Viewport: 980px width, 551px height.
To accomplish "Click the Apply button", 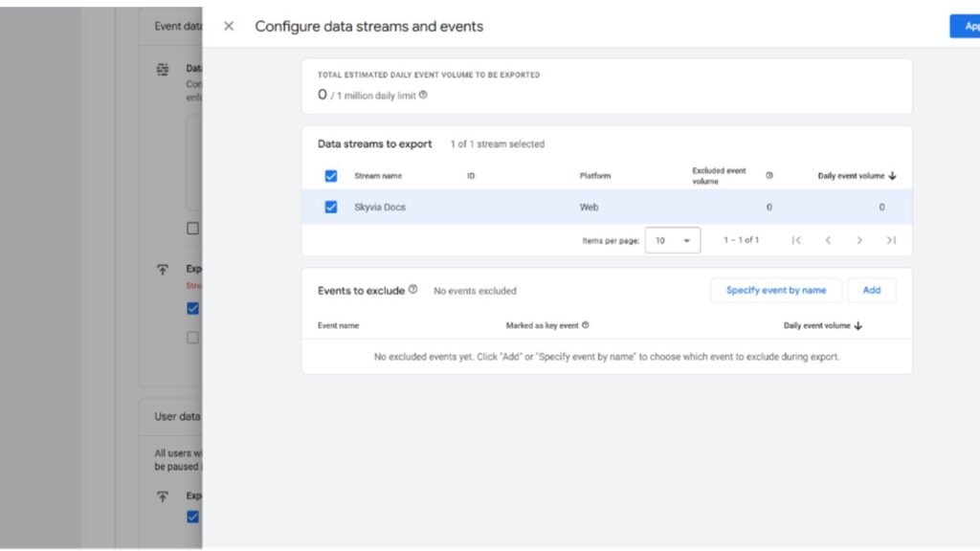I will pyautogui.click(x=965, y=26).
